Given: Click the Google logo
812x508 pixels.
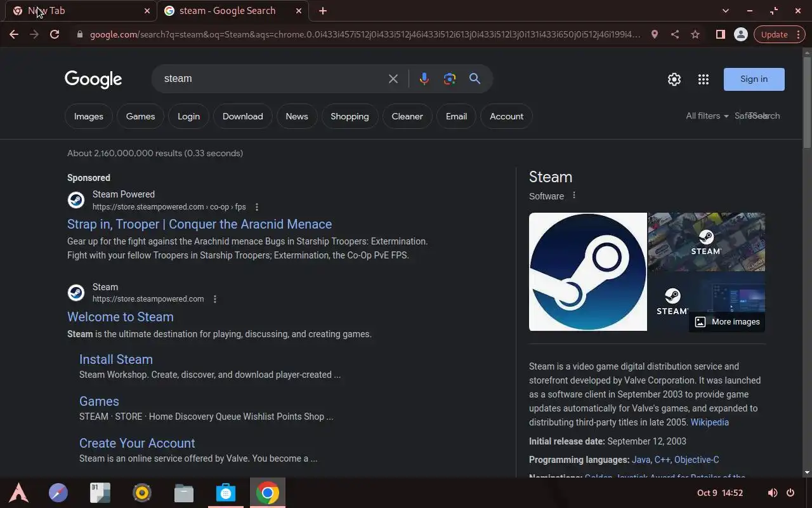Looking at the screenshot, I should coord(93,79).
